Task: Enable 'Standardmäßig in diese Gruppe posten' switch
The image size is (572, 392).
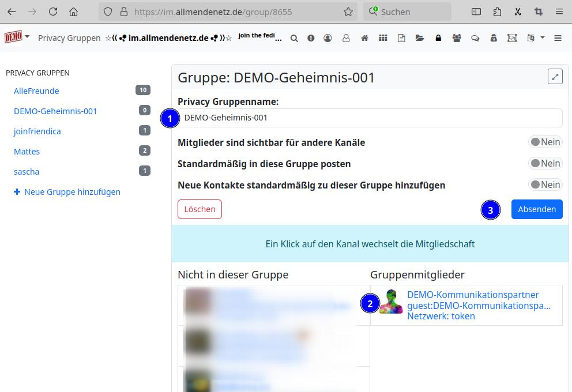Action: tap(545, 164)
